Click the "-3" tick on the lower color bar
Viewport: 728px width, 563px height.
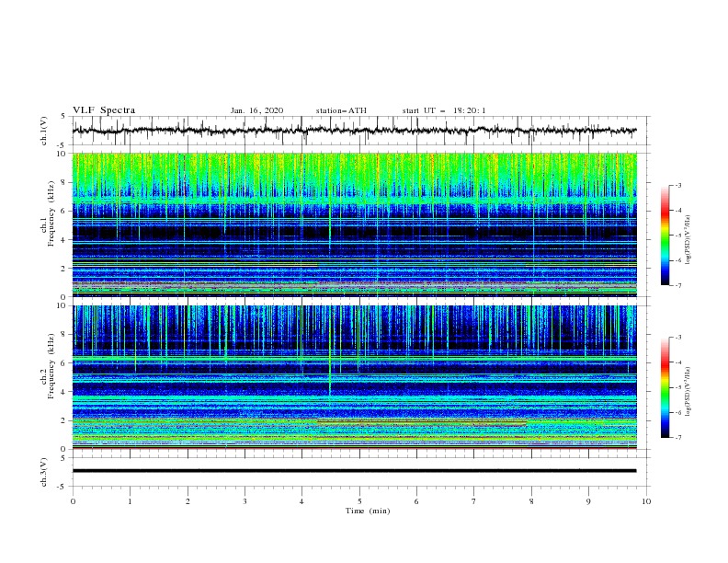[x=678, y=338]
